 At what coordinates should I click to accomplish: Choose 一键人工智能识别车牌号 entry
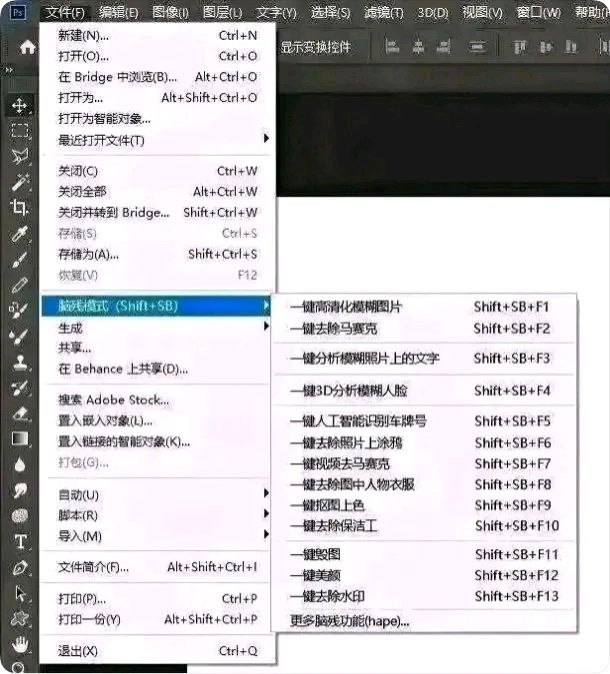(x=424, y=421)
